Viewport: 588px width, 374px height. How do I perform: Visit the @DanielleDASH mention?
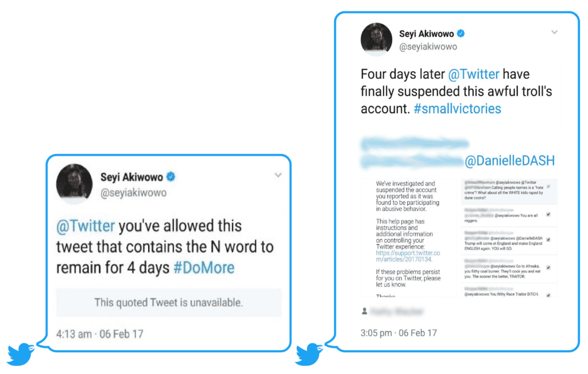click(509, 160)
